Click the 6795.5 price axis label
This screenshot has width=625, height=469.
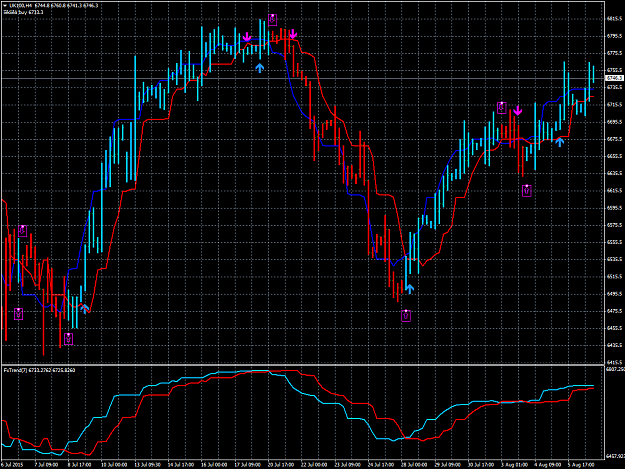click(616, 36)
